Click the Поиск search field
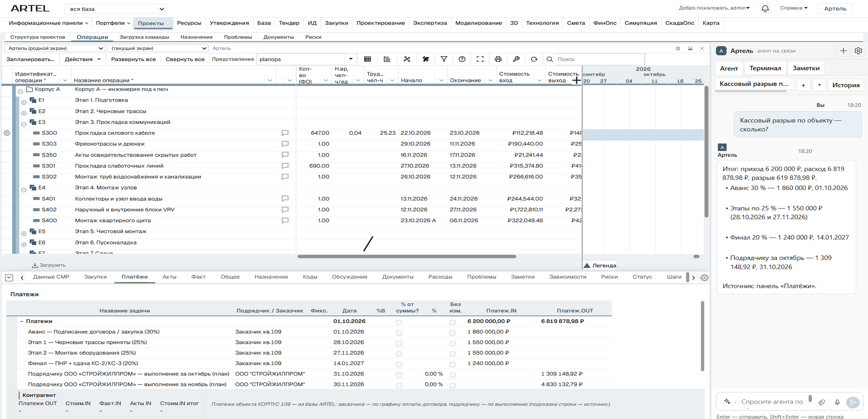 tap(595, 59)
